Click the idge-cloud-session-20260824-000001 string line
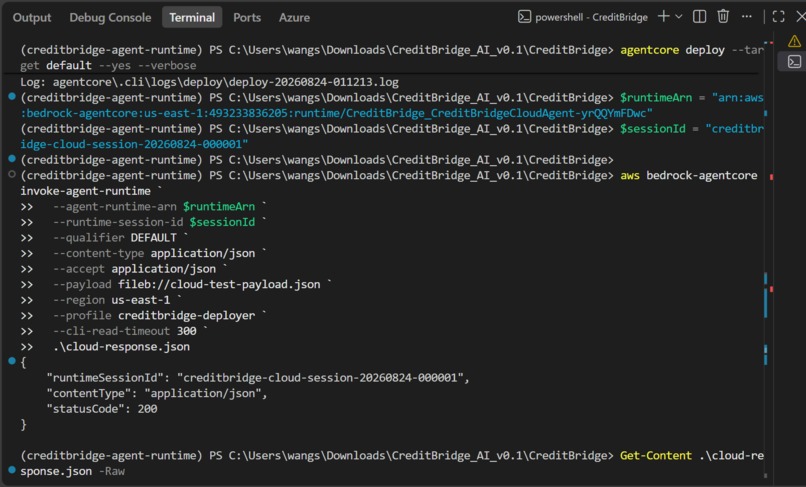This screenshot has height=487, width=806. click(x=134, y=144)
